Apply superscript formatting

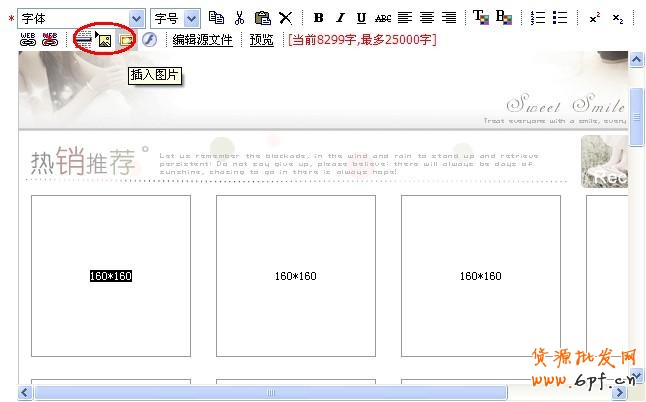coord(594,18)
